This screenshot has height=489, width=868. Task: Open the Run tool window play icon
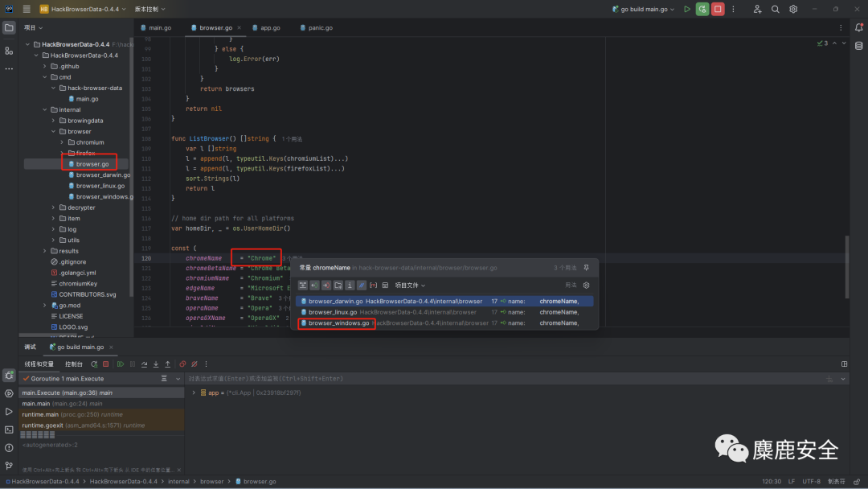[x=9, y=412]
